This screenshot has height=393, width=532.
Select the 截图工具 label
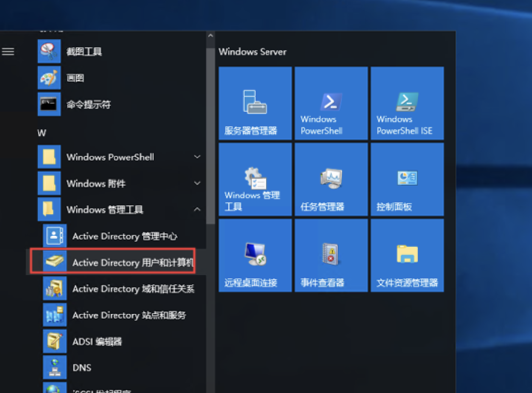click(x=84, y=51)
